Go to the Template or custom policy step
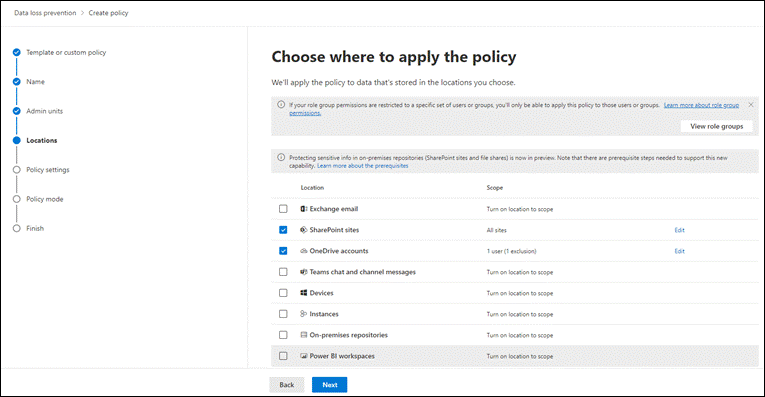765x397 pixels. [x=66, y=52]
